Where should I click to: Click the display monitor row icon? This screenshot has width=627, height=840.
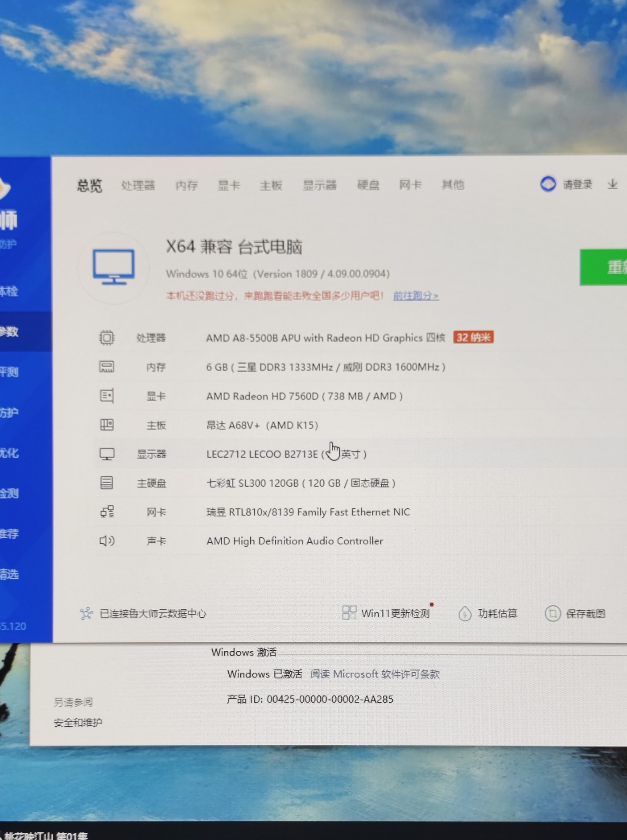point(107,454)
